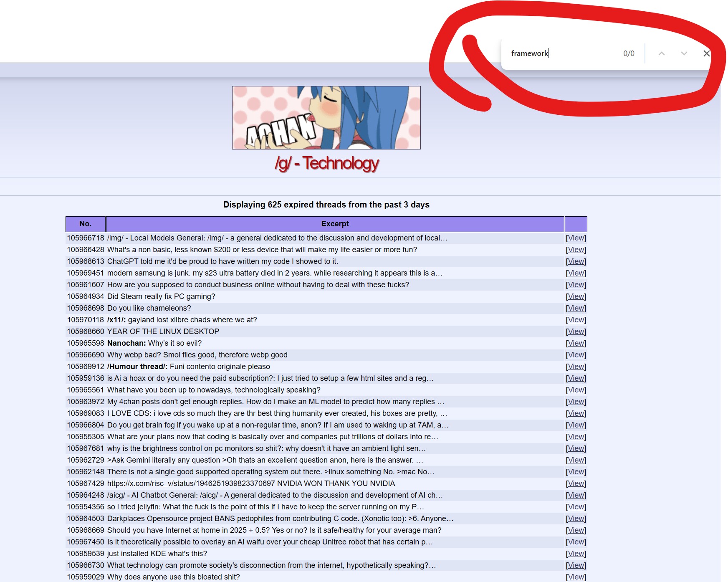The image size is (728, 582).
Task: View the modern samsung is junk thread
Action: point(576,273)
